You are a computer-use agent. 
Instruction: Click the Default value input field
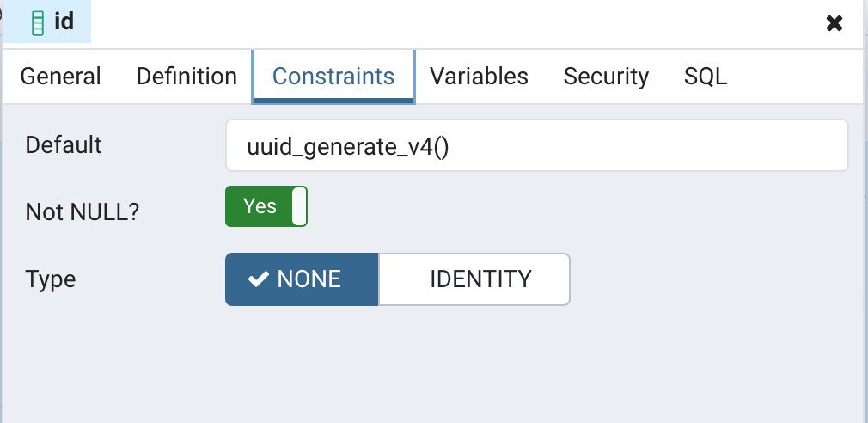tap(536, 146)
